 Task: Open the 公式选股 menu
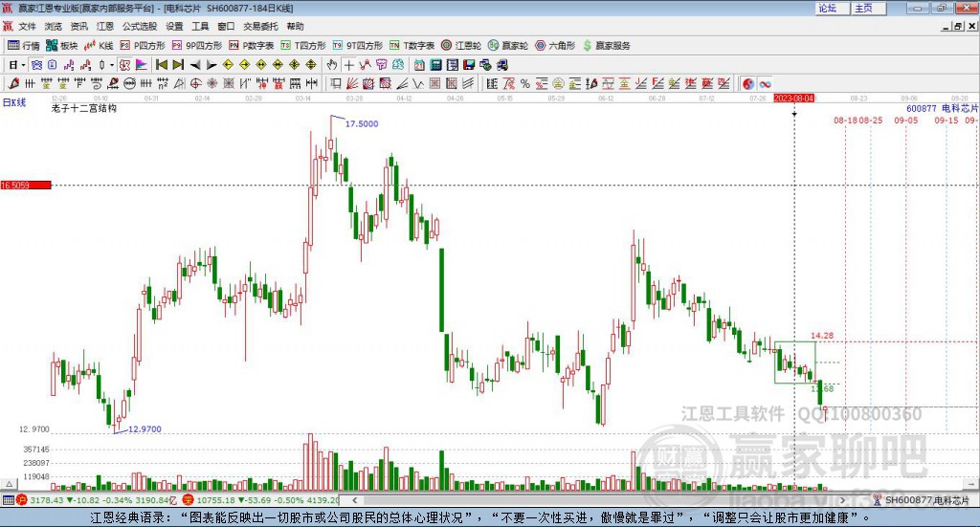tap(140, 26)
